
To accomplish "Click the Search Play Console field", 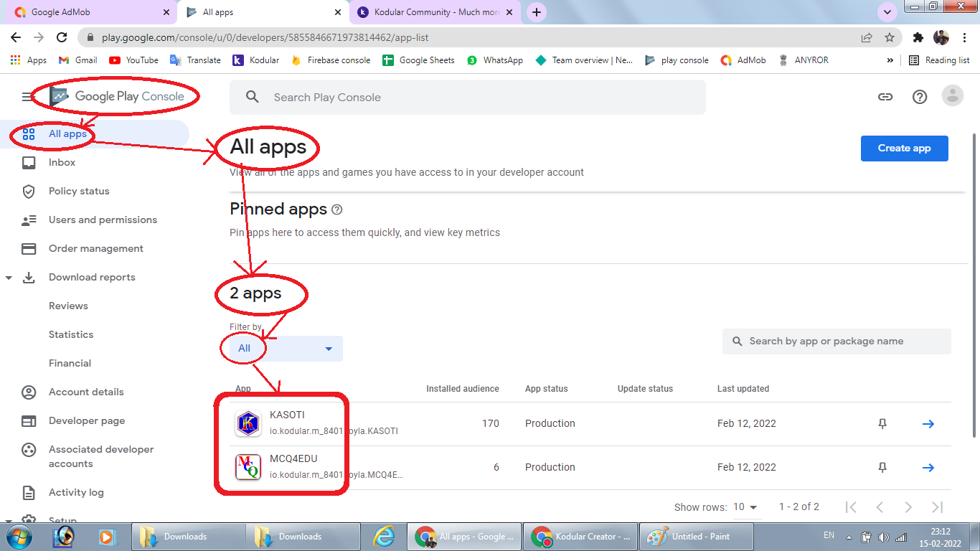I will (x=466, y=98).
